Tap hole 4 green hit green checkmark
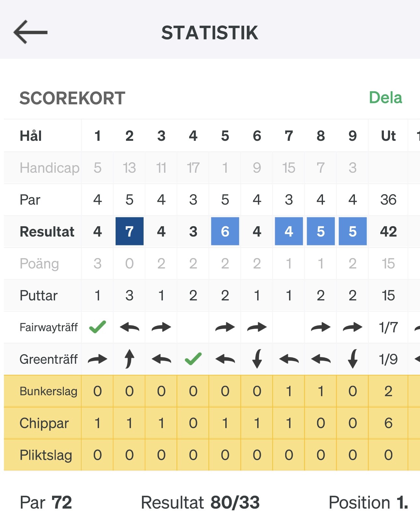This screenshot has height=524, width=420. click(193, 359)
